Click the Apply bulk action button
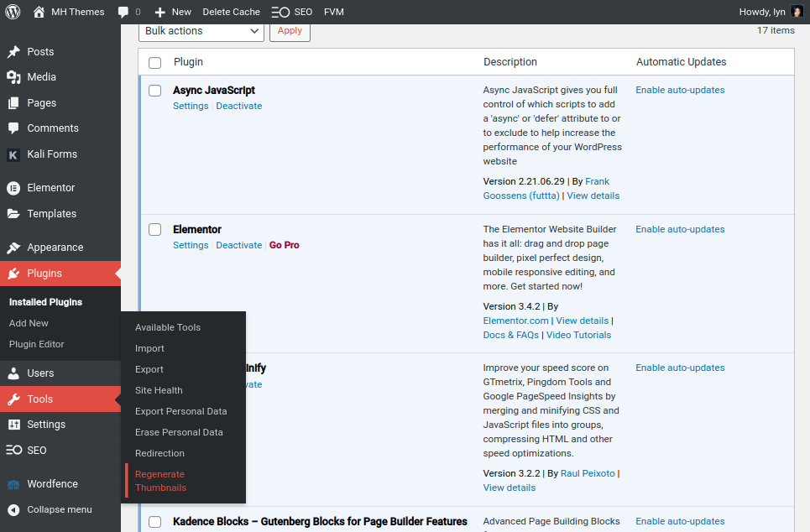Image resolution: width=810 pixels, height=532 pixels. 290,31
